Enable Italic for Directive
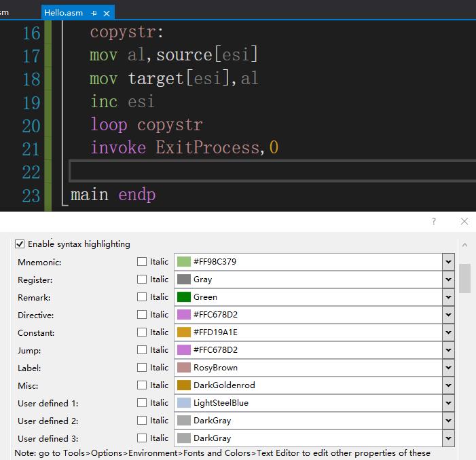 [x=142, y=314]
